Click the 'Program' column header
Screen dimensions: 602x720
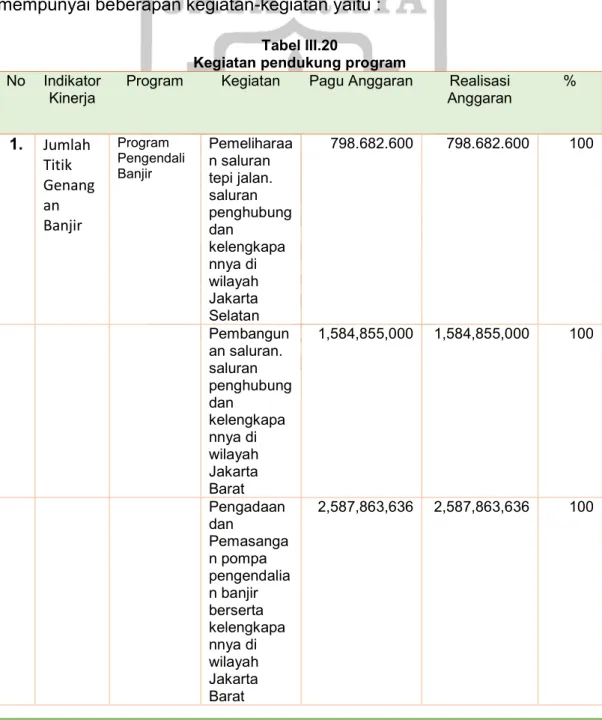(154, 81)
